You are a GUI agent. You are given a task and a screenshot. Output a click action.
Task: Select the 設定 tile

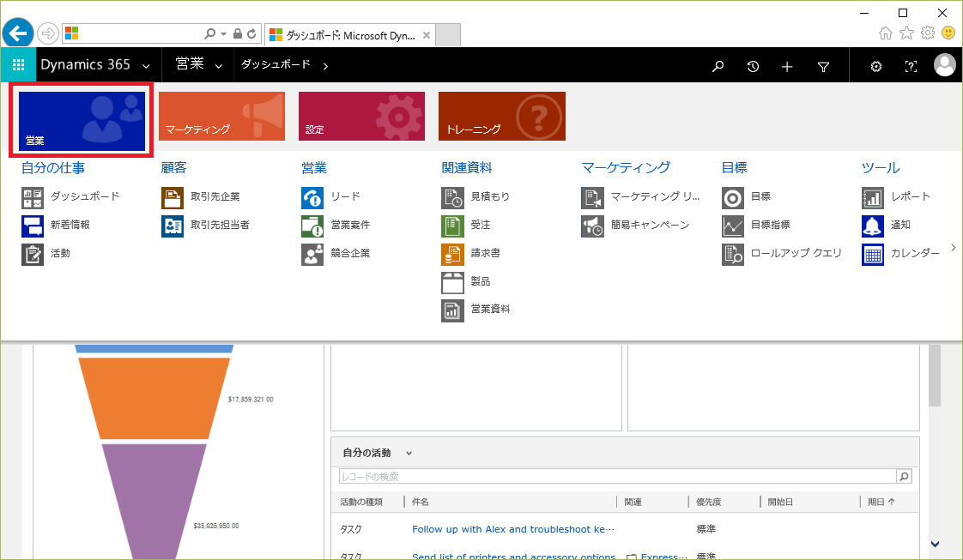[x=361, y=116]
